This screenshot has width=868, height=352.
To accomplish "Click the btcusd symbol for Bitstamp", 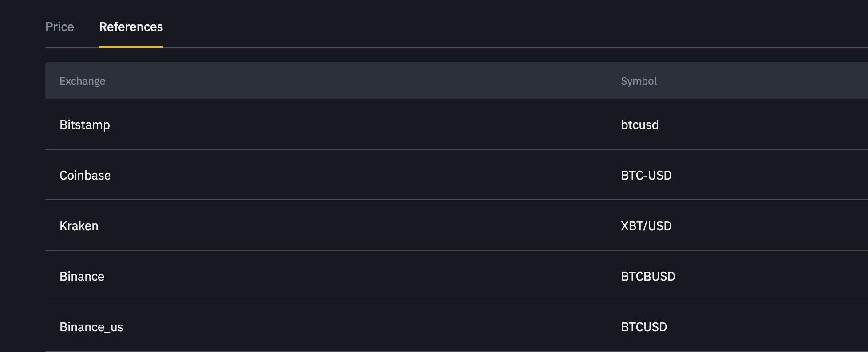I will point(639,125).
